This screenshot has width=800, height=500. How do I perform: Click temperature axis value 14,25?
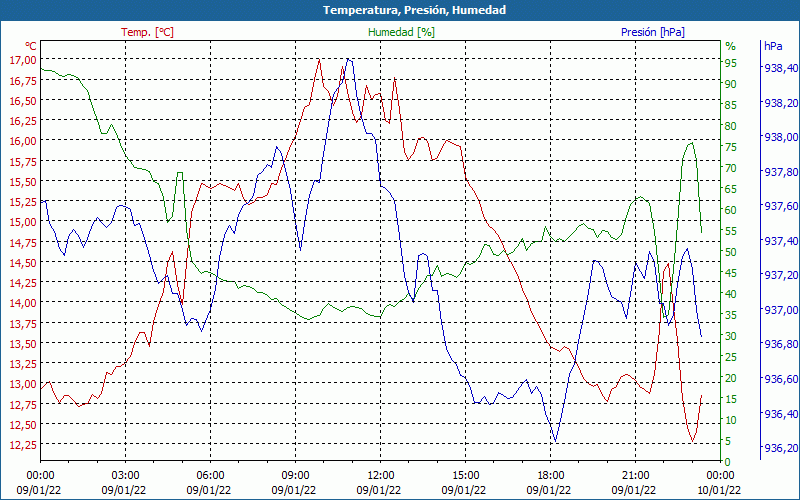click(x=23, y=283)
